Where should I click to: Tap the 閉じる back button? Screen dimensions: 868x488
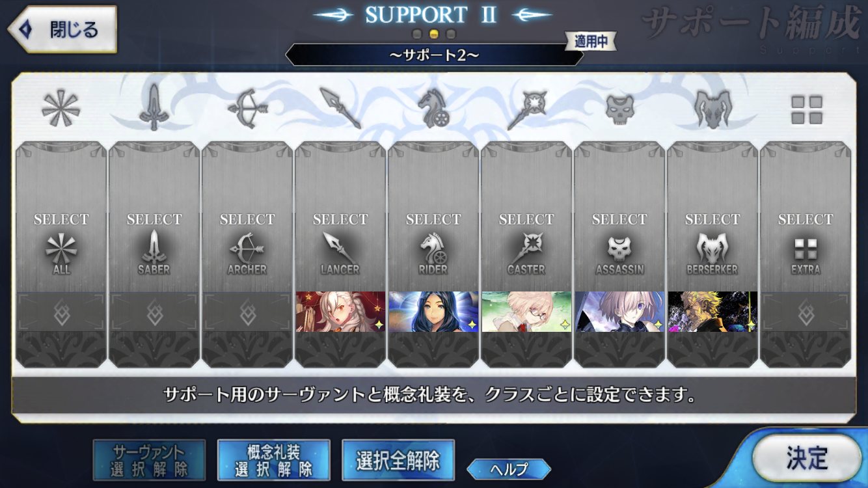[x=62, y=29]
